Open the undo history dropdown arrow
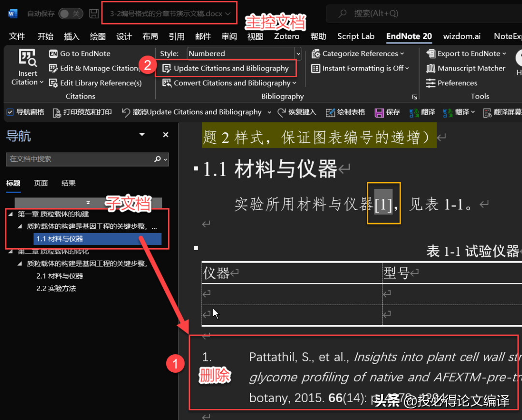 pos(269,112)
